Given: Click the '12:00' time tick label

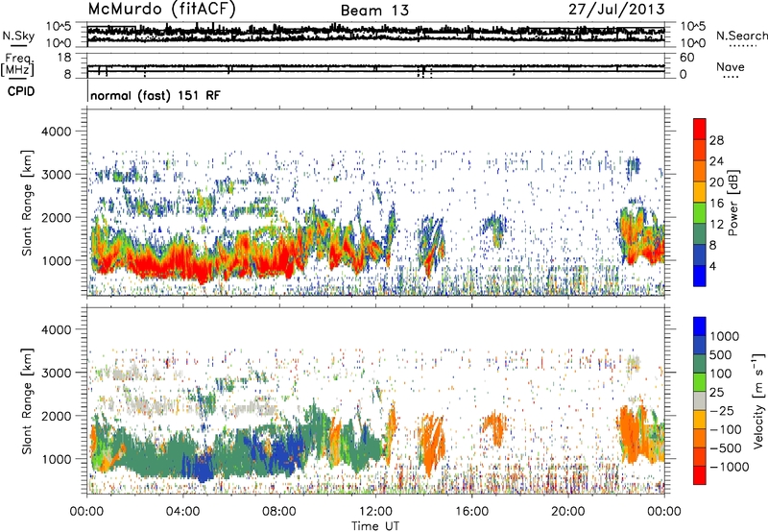Looking at the screenshot, I should 375,512.
